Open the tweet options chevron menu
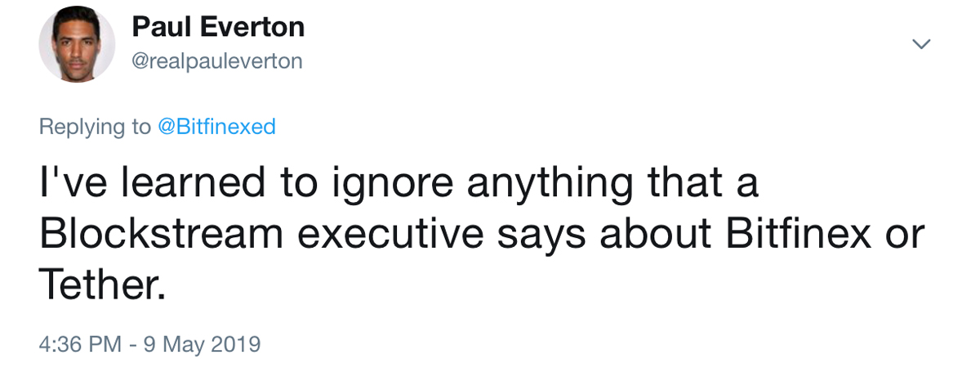 921,44
